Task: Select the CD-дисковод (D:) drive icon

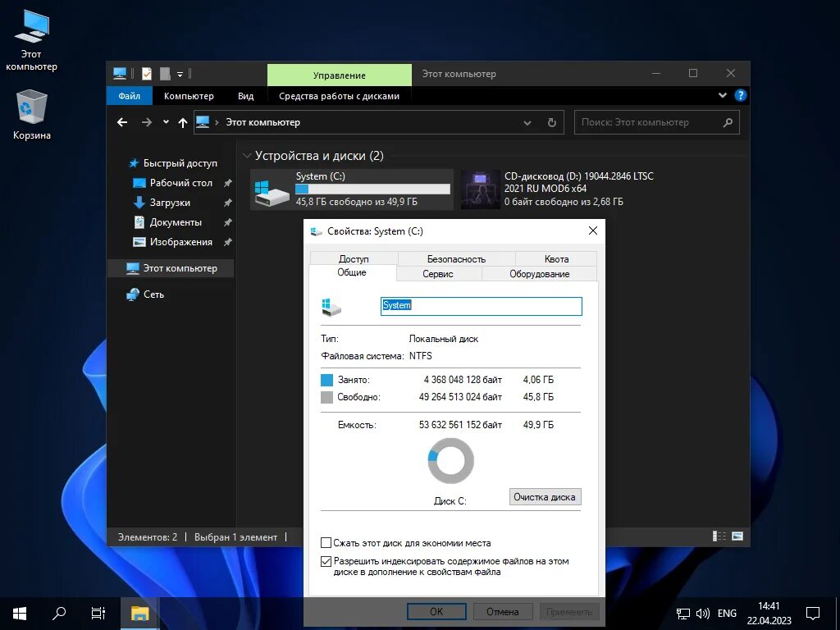Action: (x=480, y=189)
